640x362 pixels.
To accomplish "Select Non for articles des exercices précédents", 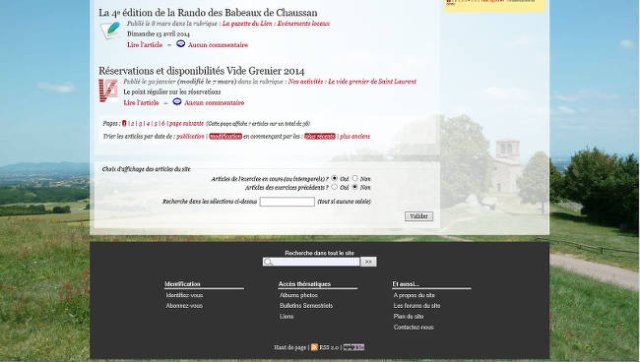I will click(355, 187).
